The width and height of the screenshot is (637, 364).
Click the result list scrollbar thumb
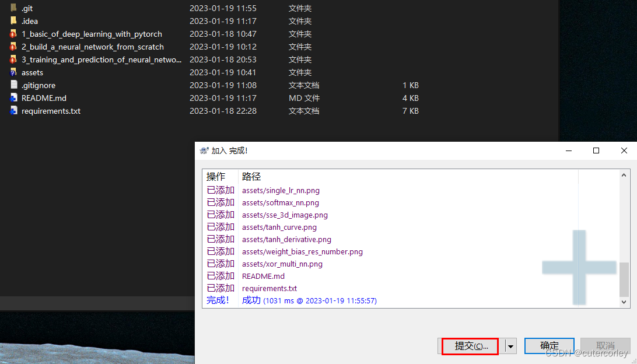pos(624,279)
